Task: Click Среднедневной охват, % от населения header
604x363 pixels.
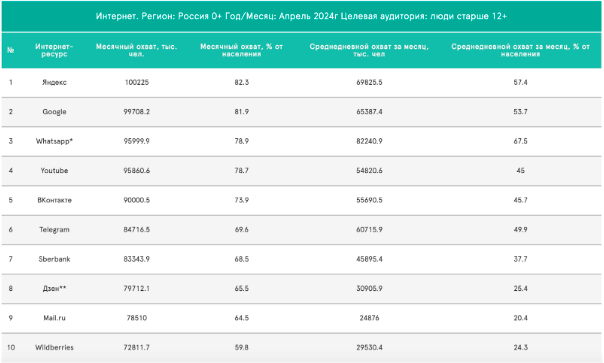Action: click(520, 50)
